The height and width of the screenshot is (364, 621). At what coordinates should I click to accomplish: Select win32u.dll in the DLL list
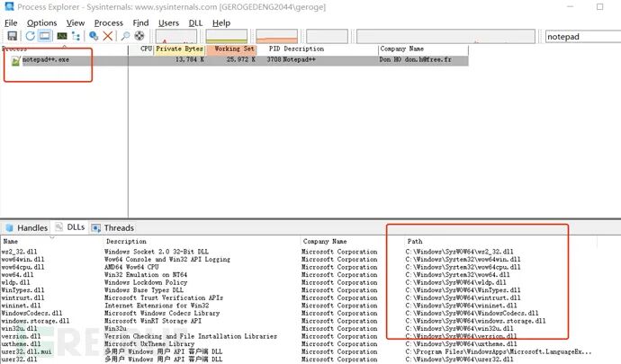pos(19,328)
